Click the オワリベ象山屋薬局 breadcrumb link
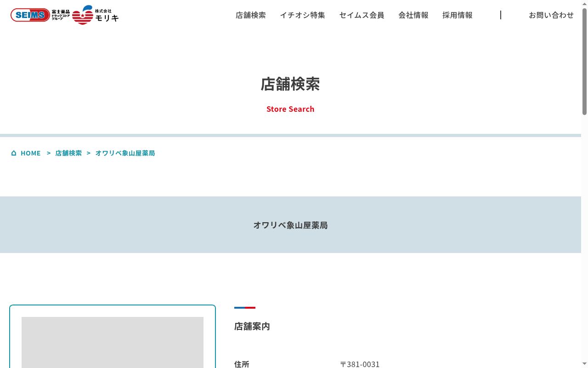Viewport: 588px width, 368px height. click(125, 153)
